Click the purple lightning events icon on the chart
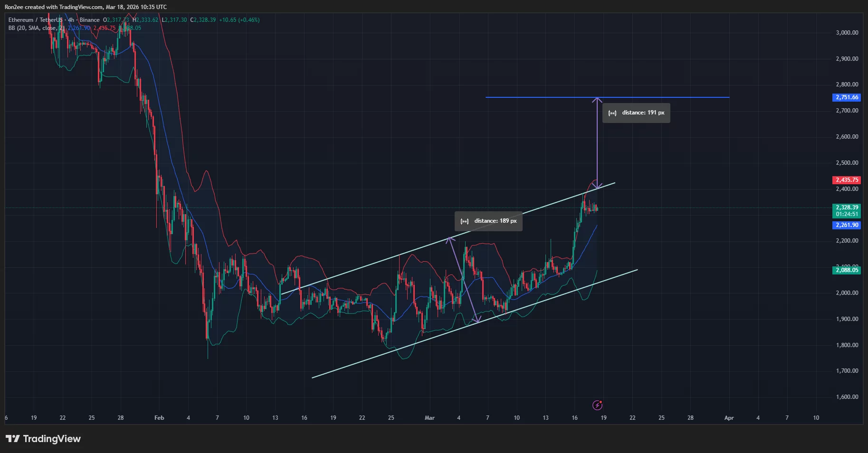868x453 pixels. (598, 405)
